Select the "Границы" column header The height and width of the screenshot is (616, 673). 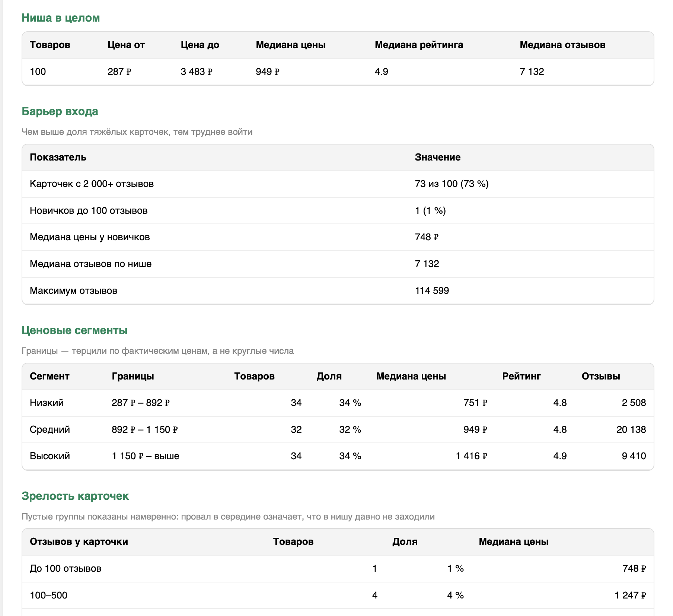[x=133, y=377]
